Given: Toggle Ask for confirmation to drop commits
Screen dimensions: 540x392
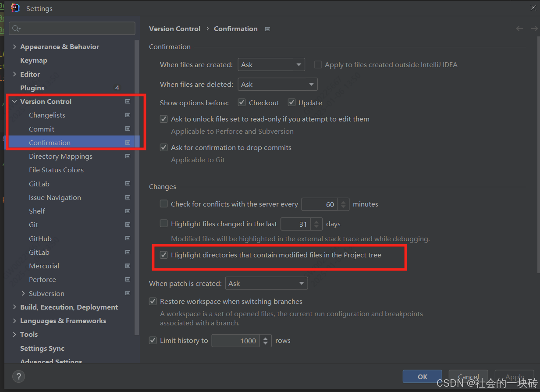Looking at the screenshot, I should tap(163, 147).
